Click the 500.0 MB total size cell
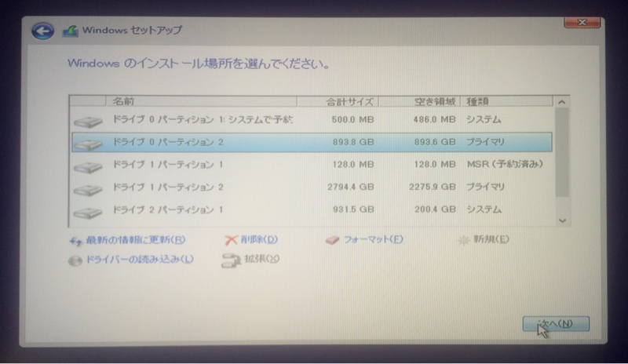This screenshot has width=628, height=364. 352,120
